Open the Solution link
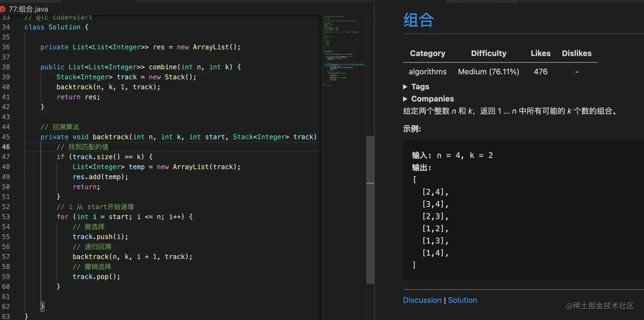 [463, 300]
